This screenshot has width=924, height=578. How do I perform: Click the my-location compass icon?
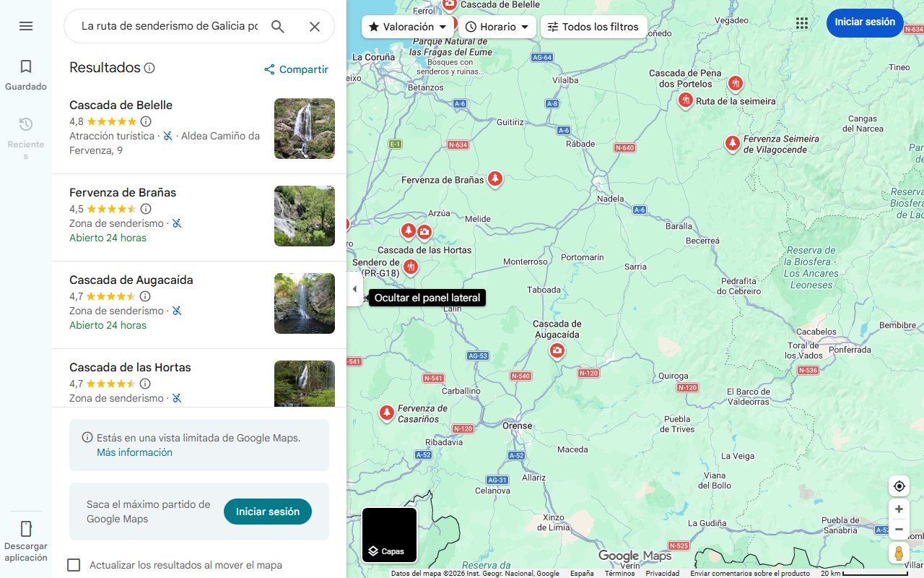point(899,486)
